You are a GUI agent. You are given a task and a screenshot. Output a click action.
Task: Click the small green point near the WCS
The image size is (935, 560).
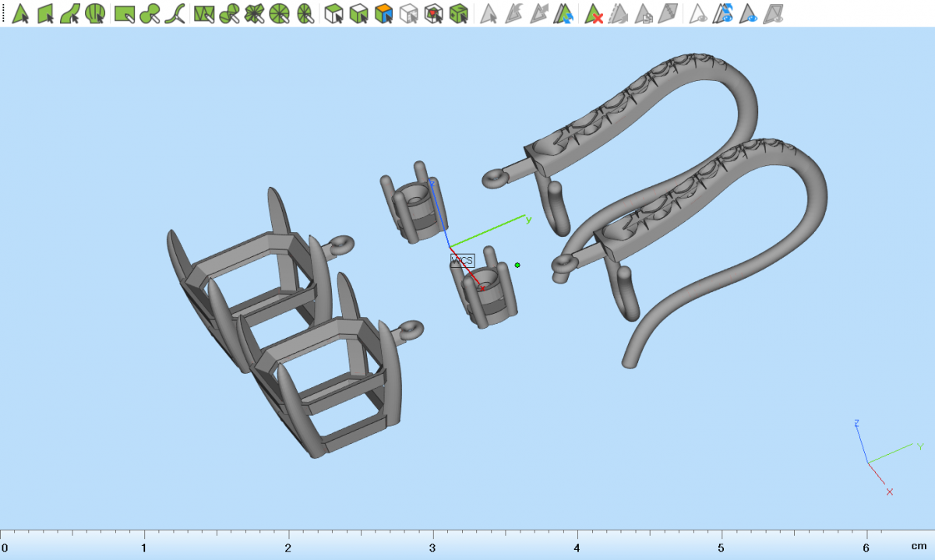[x=517, y=266]
